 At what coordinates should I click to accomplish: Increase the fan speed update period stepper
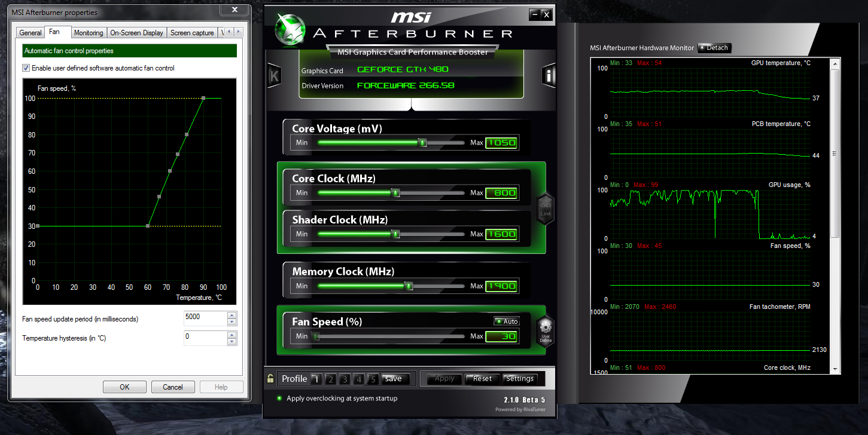[x=232, y=314]
